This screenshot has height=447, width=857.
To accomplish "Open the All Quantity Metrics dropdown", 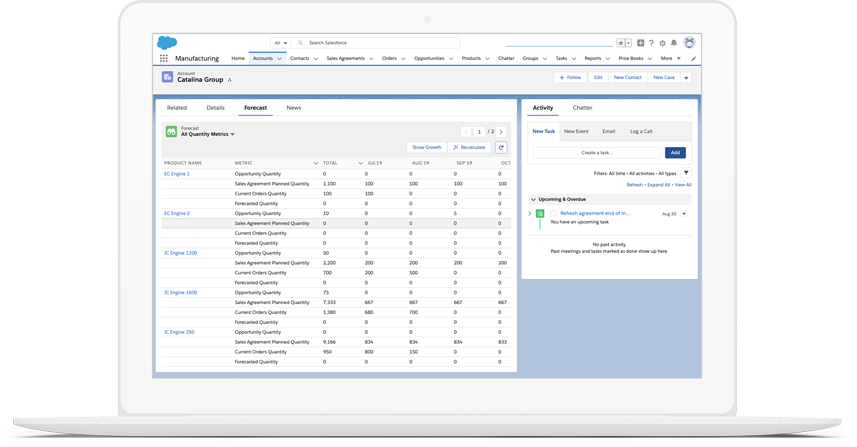I will (208, 134).
